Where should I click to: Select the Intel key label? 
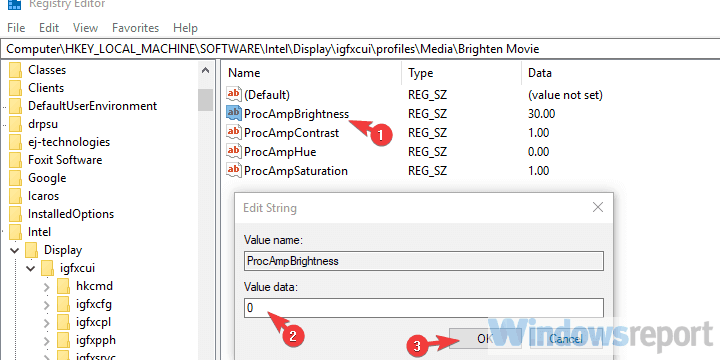click(39, 232)
